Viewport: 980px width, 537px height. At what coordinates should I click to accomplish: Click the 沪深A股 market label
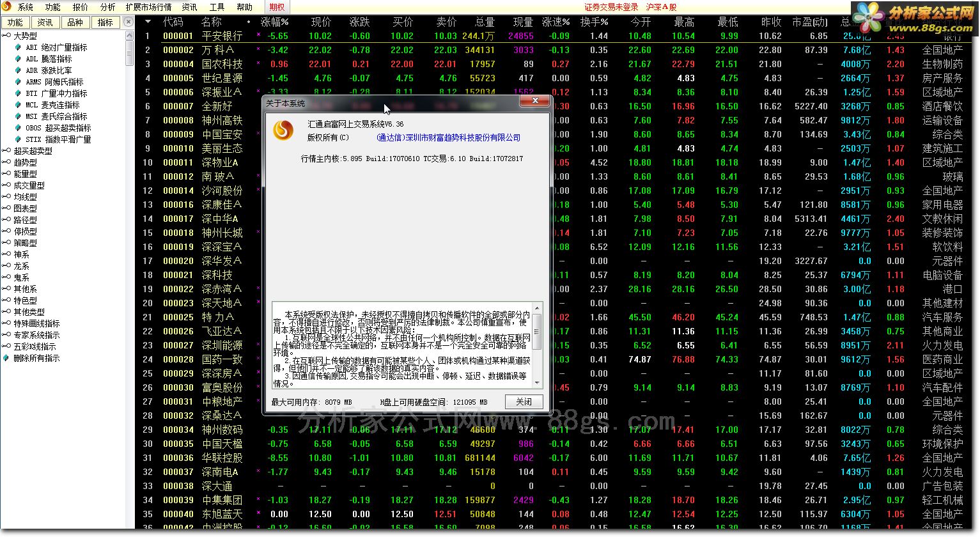[x=661, y=7]
